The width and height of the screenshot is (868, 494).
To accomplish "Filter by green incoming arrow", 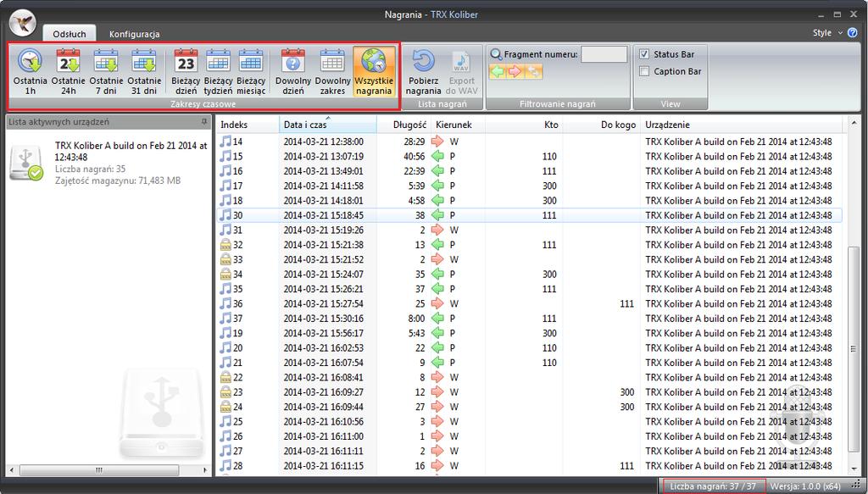I will [x=498, y=71].
